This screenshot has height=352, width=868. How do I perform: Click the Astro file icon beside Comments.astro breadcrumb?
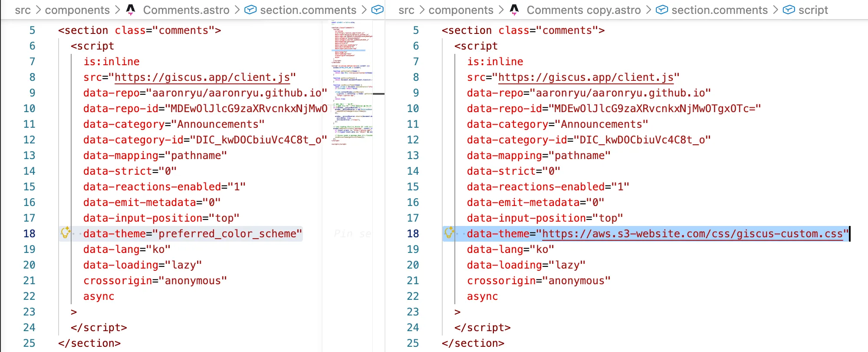[131, 10]
